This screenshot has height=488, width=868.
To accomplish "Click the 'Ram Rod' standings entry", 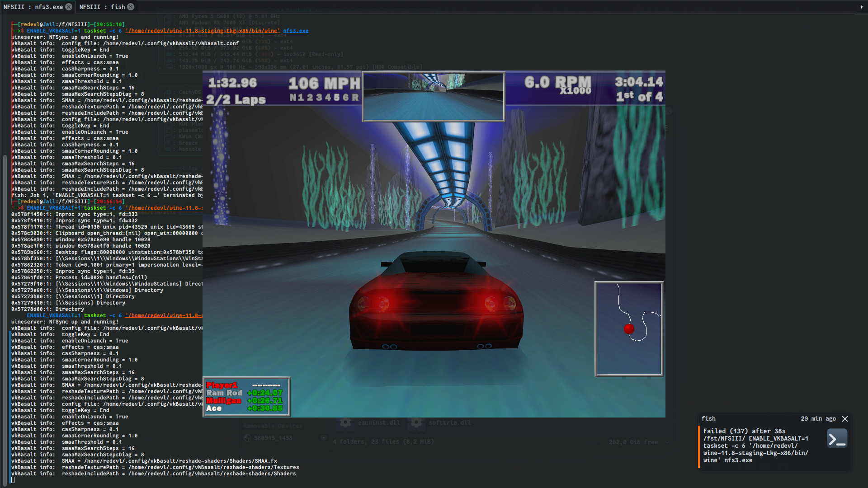I will click(x=224, y=393).
